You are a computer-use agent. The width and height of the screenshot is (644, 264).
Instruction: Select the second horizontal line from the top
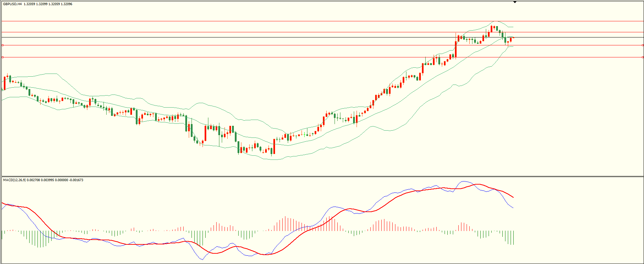click(241, 32)
